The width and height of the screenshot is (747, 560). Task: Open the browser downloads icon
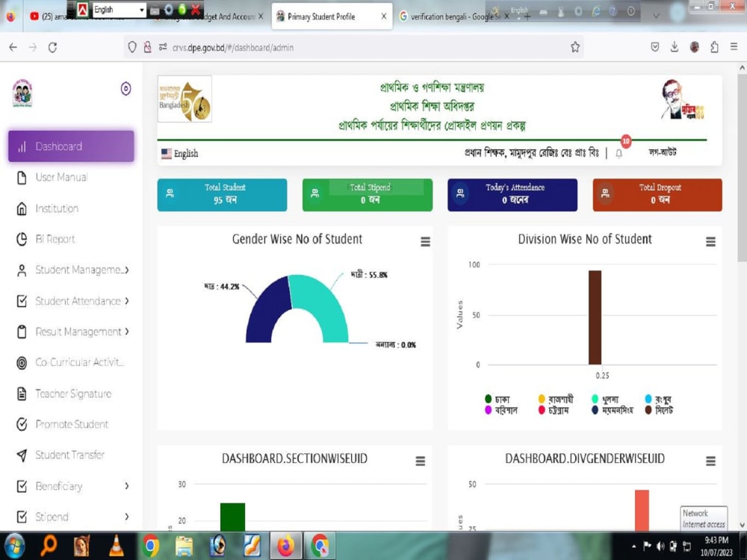[675, 46]
